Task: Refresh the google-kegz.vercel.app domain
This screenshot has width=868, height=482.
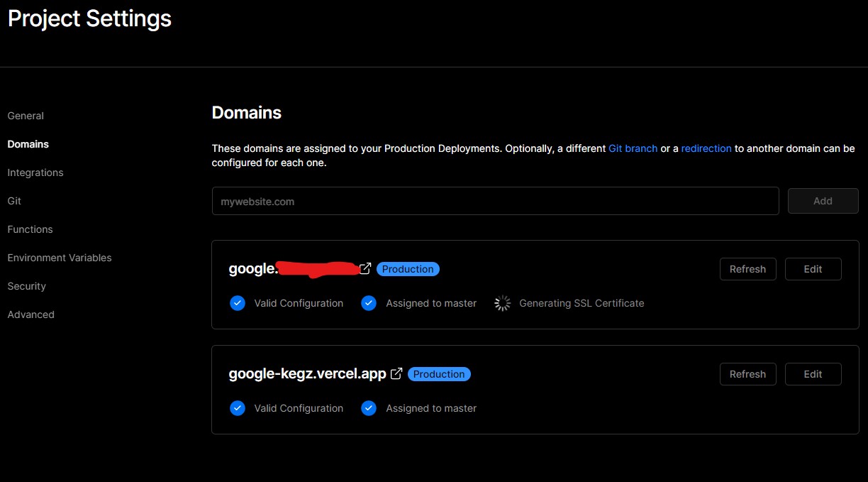Action: (747, 374)
